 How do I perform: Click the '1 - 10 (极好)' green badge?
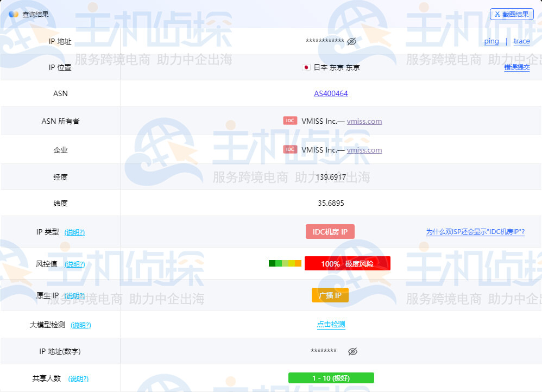coord(332,377)
